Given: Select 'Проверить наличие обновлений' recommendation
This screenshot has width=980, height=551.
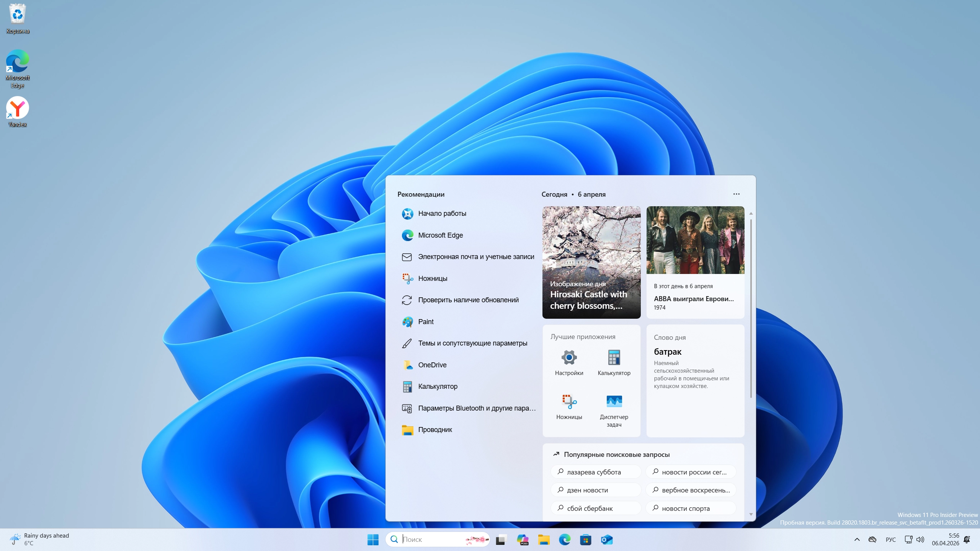Looking at the screenshot, I should [x=468, y=300].
